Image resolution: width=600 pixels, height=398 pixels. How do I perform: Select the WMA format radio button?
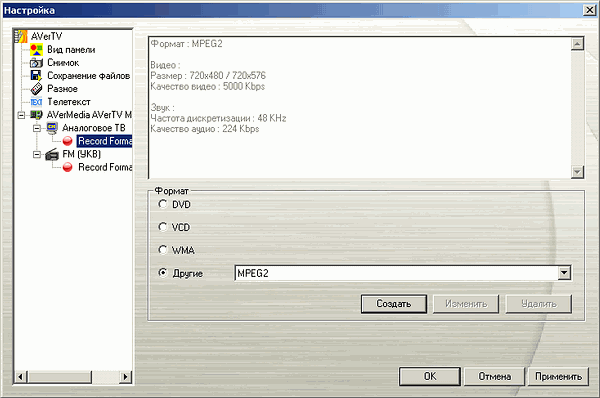[163, 250]
